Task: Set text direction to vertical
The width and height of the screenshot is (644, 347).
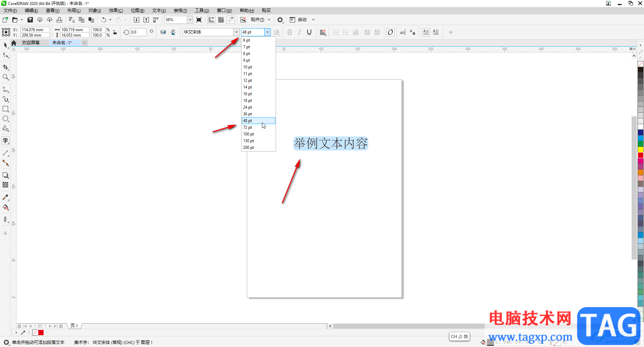Action: pyautogui.click(x=436, y=32)
